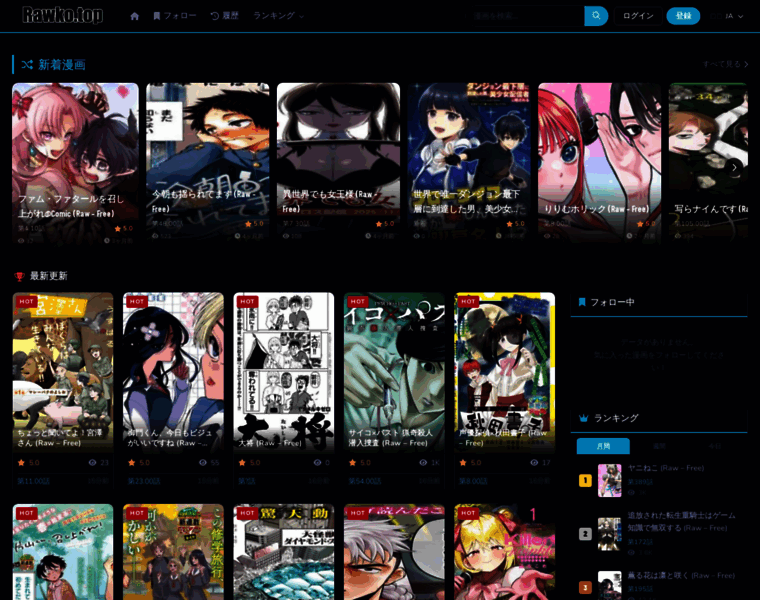The width and height of the screenshot is (760, 600).
Task: Click the crown icon beside ランキング
Action: click(584, 418)
